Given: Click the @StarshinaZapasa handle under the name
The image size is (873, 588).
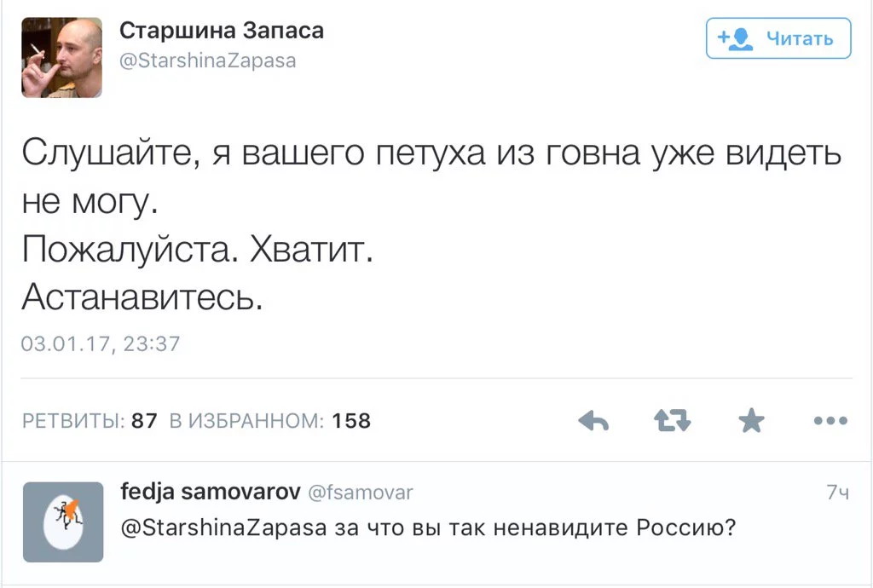Looking at the screenshot, I should point(207,61).
